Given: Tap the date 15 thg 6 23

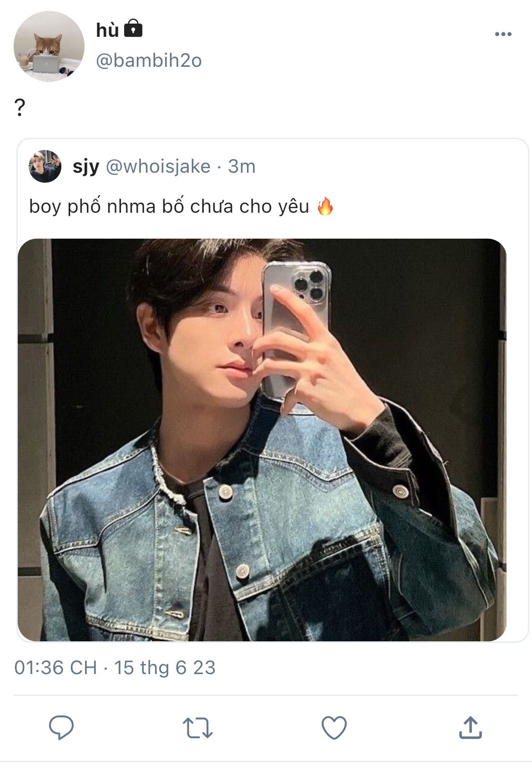Looking at the screenshot, I should coord(165,668).
